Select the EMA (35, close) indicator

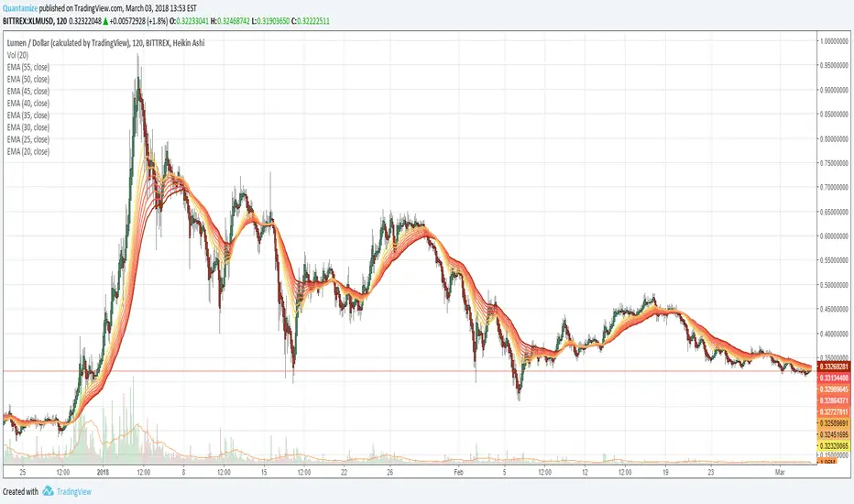(27, 115)
